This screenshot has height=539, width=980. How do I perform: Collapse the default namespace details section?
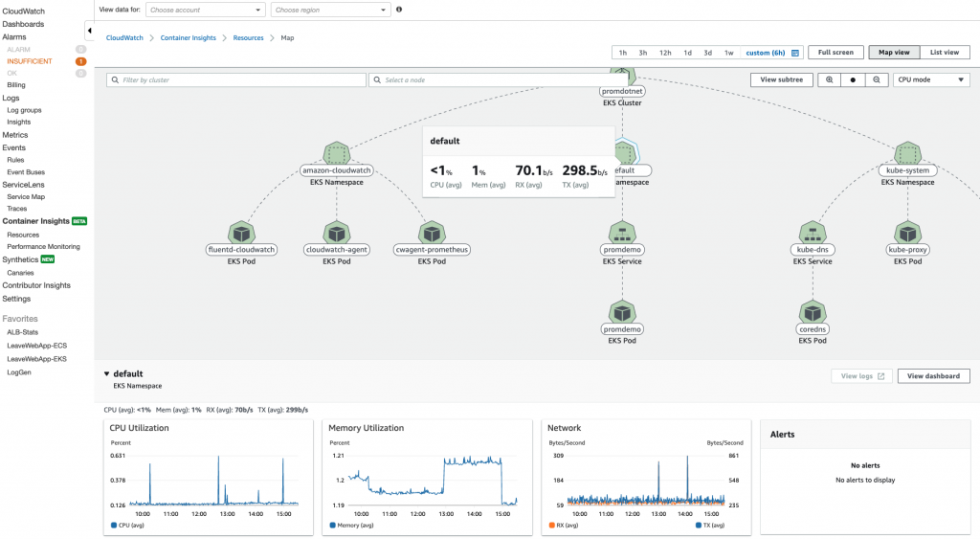(106, 374)
